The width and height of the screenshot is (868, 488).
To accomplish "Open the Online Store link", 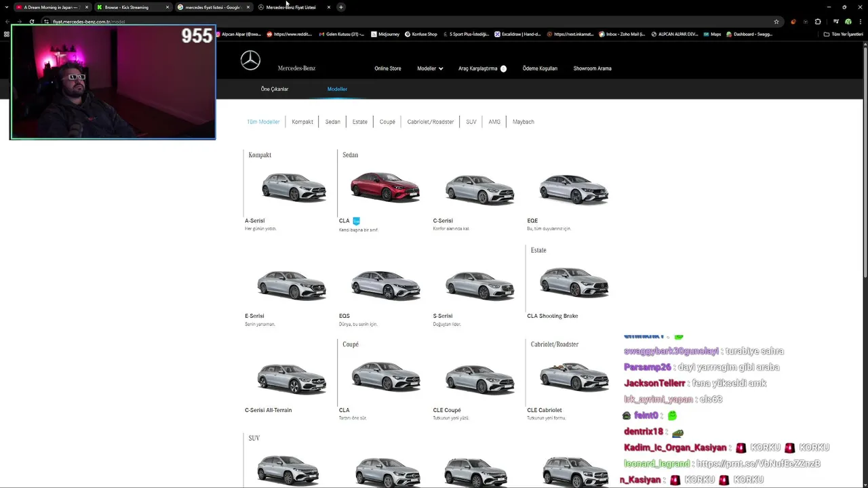I will [388, 68].
